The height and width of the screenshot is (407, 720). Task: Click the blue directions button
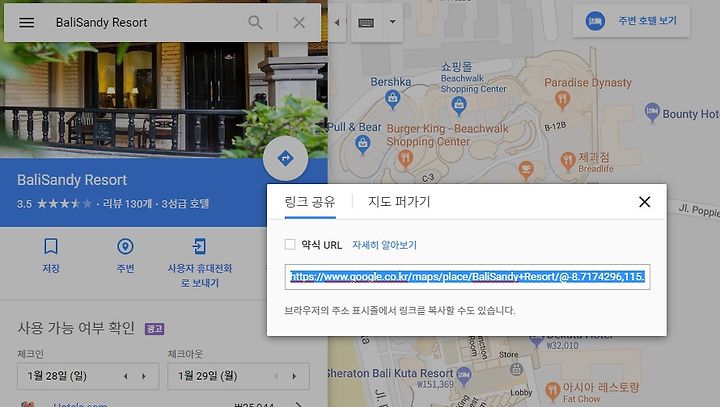286,158
